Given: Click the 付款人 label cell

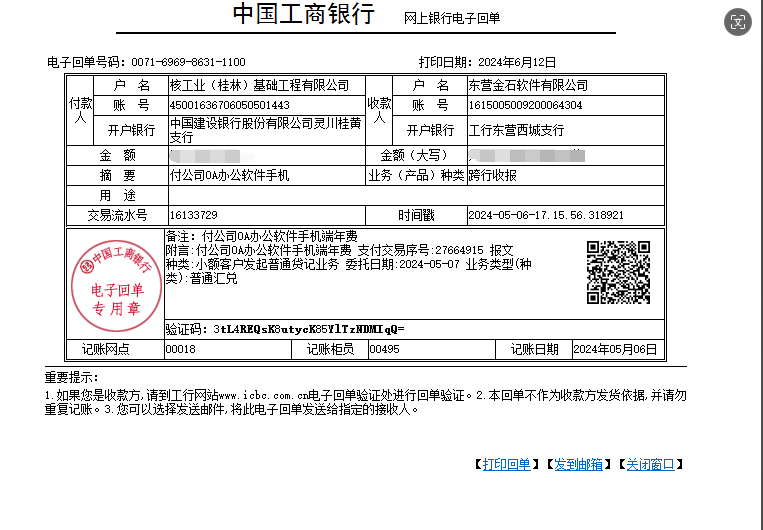Looking at the screenshot, I should point(80,110).
